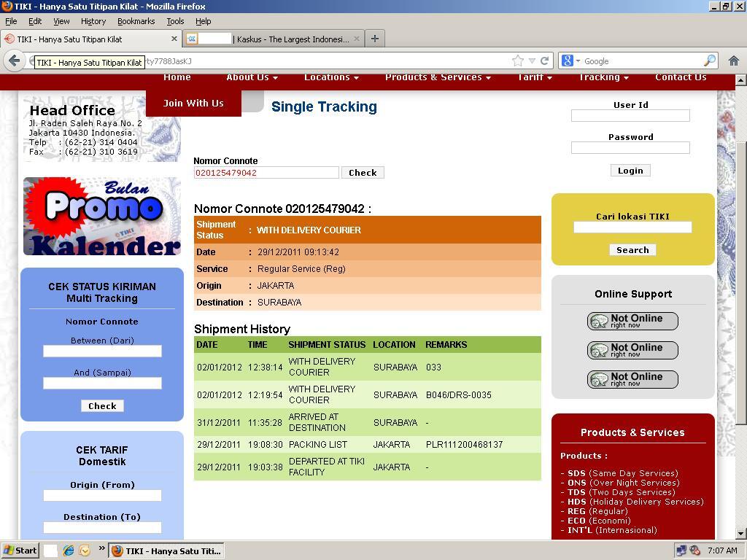Click the Cari lokasi TIKI input box
Image resolution: width=747 pixels, height=560 pixels.
pyautogui.click(x=632, y=227)
